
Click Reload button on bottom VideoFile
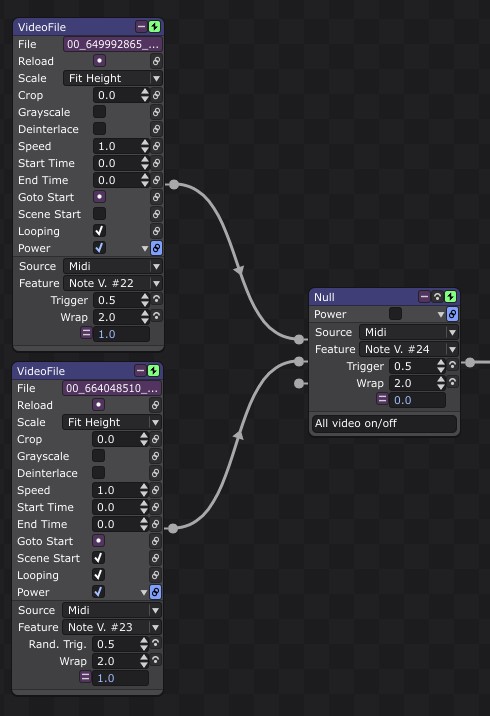[x=98, y=405]
